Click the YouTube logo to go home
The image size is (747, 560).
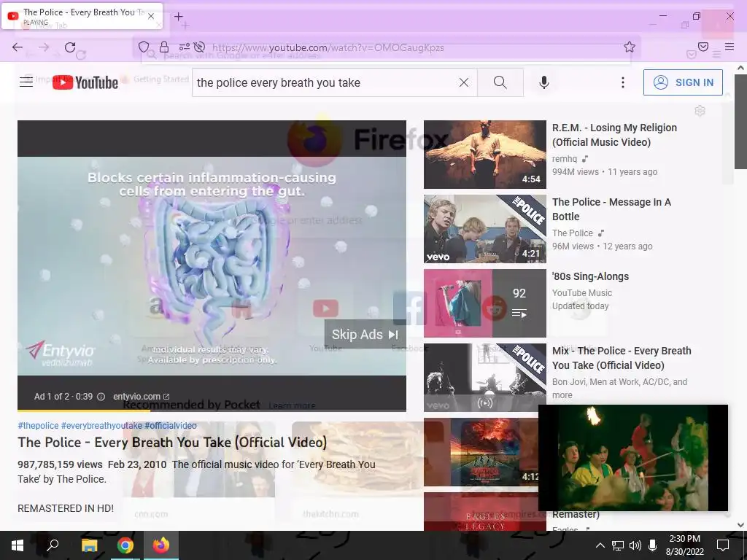85,82
